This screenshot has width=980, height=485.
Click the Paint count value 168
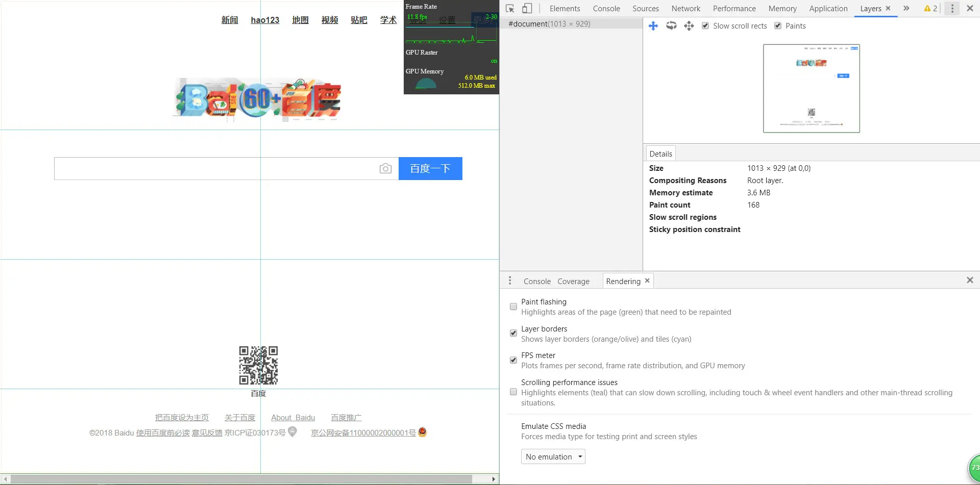(x=753, y=205)
